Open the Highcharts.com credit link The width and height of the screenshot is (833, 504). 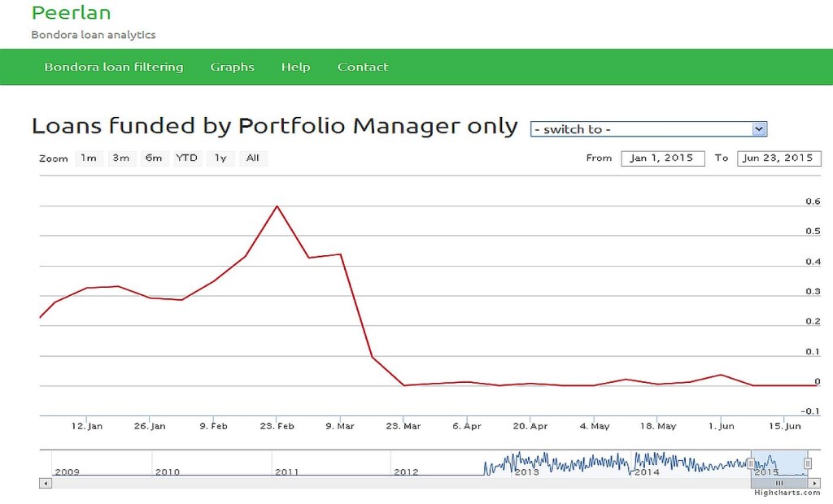(x=787, y=493)
